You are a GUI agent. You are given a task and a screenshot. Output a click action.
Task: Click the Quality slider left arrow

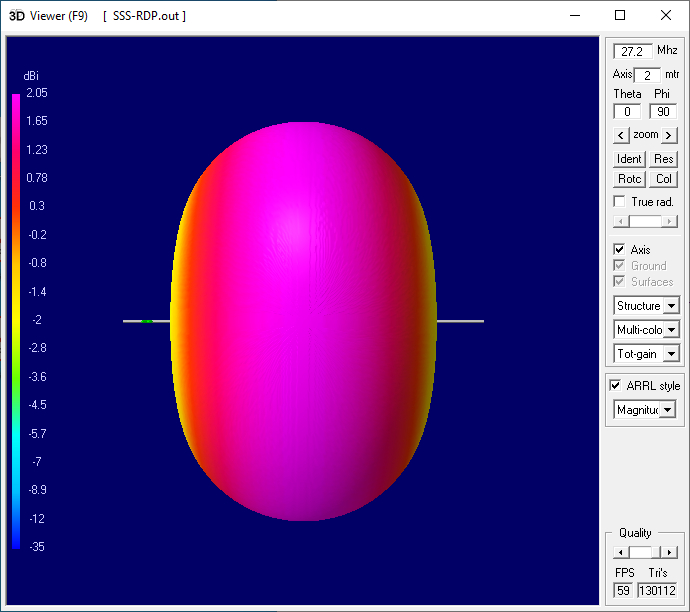pos(621,553)
